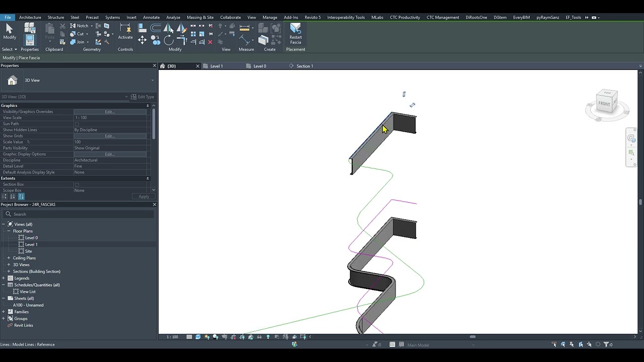The height and width of the screenshot is (362, 644).
Task: Collapse the Extents properties section
Action: 147,178
